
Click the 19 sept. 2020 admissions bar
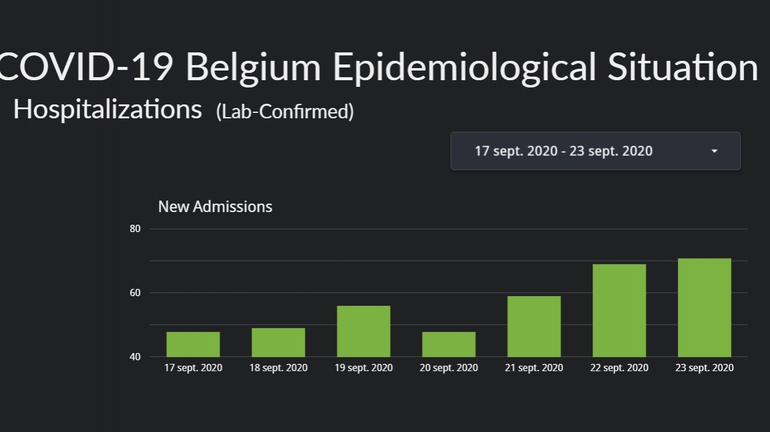click(363, 331)
